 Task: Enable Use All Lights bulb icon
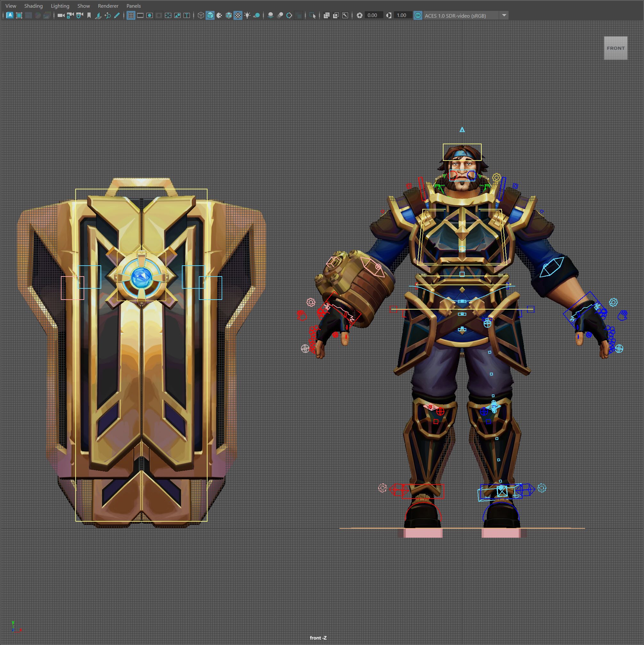click(x=247, y=15)
